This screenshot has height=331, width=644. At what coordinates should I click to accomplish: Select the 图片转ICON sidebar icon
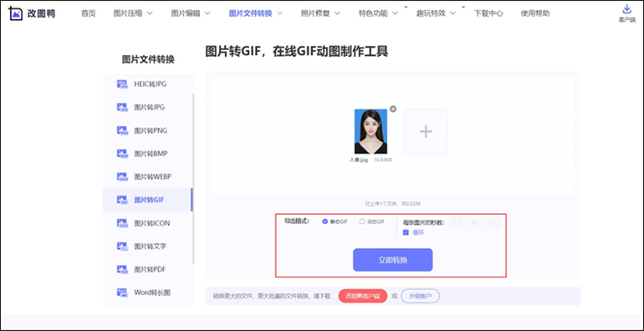point(122,223)
